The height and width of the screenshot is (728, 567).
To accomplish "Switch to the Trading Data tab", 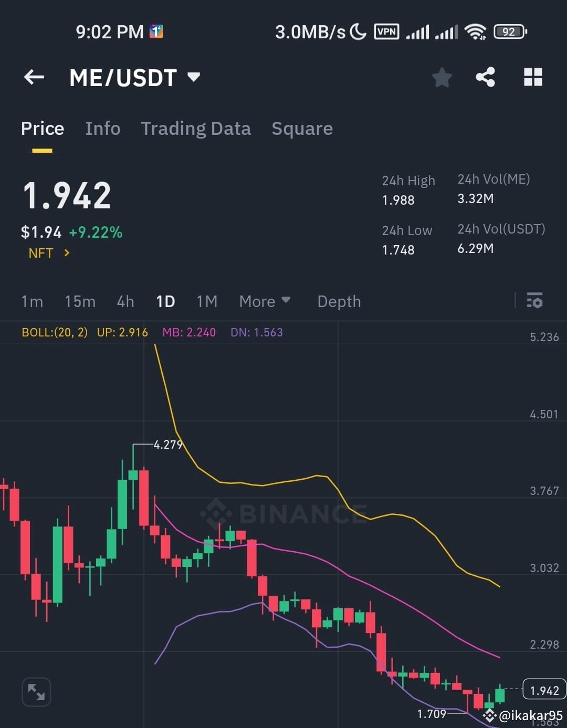I will pos(196,129).
